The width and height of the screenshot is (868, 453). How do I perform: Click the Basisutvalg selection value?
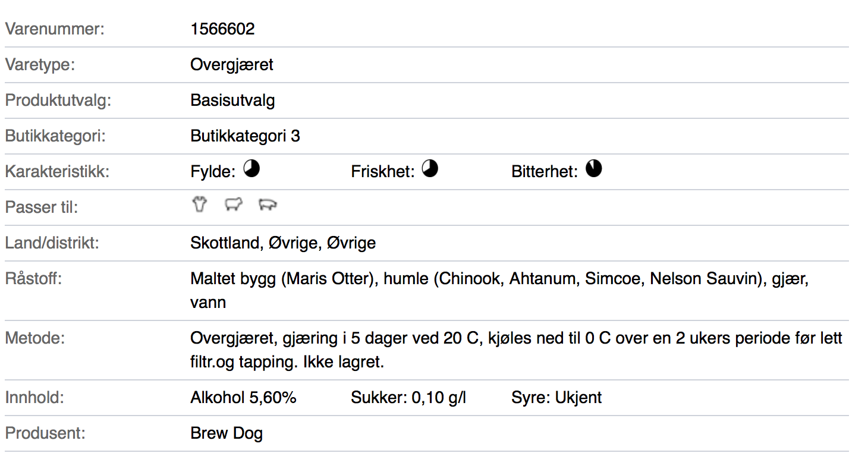[x=232, y=100]
